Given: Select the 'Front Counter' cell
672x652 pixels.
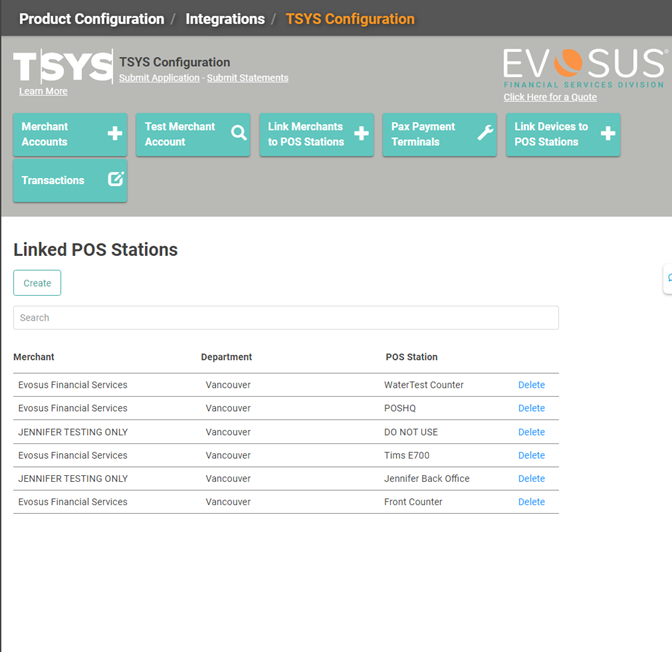Looking at the screenshot, I should pyautogui.click(x=413, y=502).
